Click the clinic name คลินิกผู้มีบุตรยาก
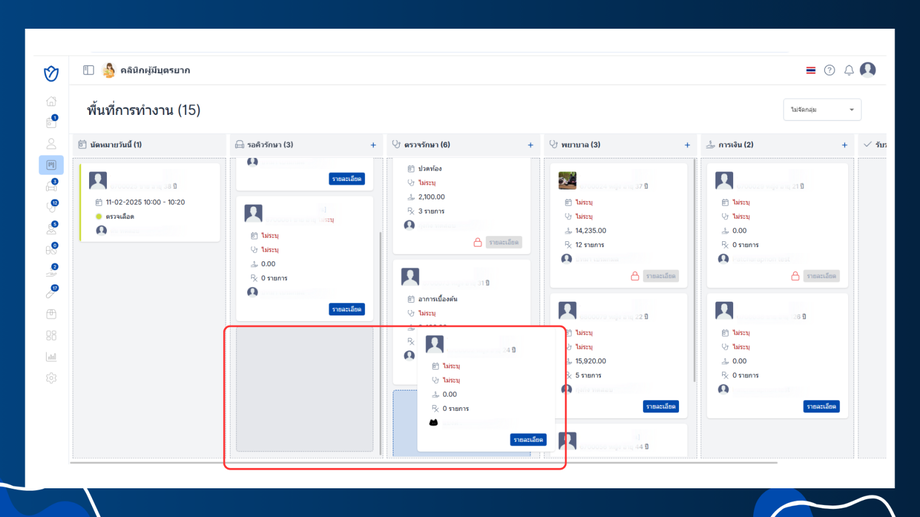Image resolution: width=920 pixels, height=517 pixels. coord(155,70)
